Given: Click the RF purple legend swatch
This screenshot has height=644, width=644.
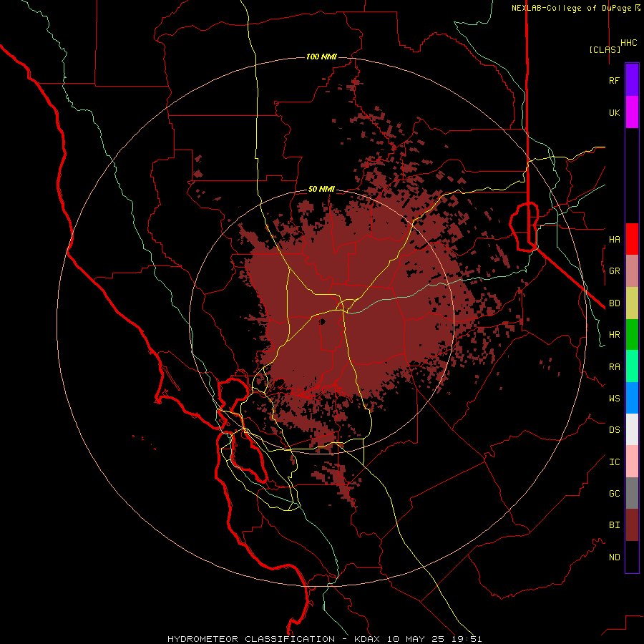Looking at the screenshot, I should tap(632, 80).
